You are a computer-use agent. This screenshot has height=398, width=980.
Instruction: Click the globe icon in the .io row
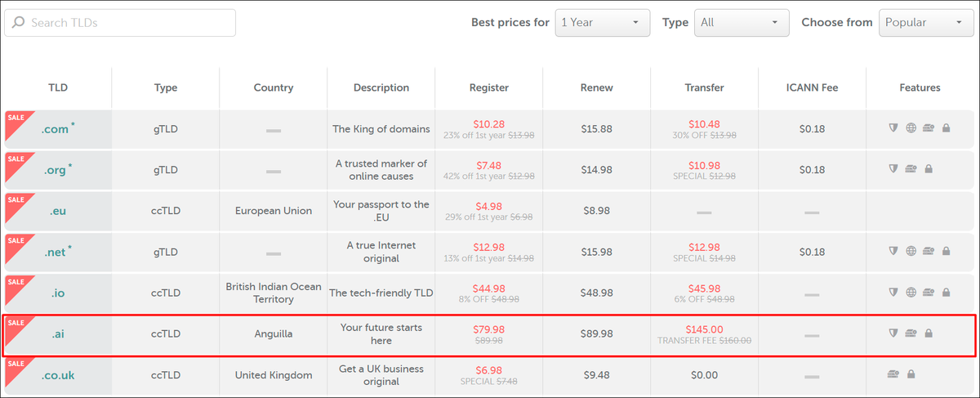pyautogui.click(x=911, y=293)
